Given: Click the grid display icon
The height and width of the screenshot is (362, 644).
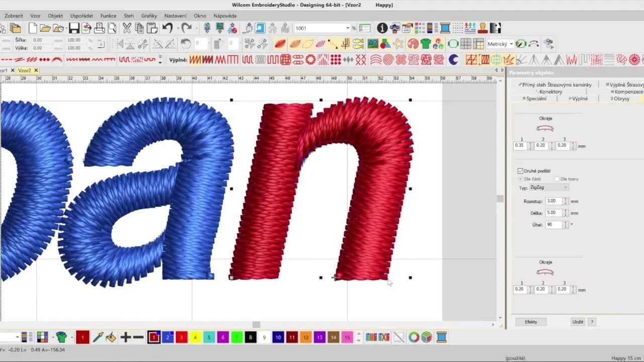Looking at the screenshot, I should click(x=465, y=44).
